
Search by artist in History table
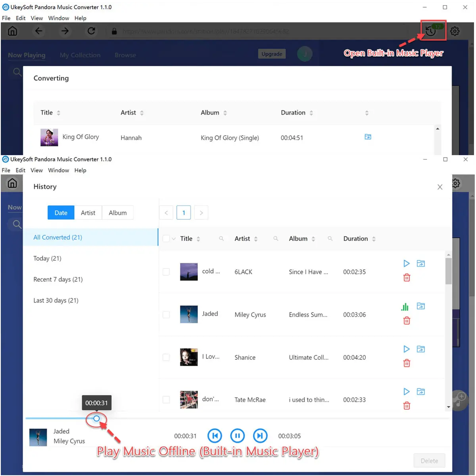pyautogui.click(x=276, y=238)
